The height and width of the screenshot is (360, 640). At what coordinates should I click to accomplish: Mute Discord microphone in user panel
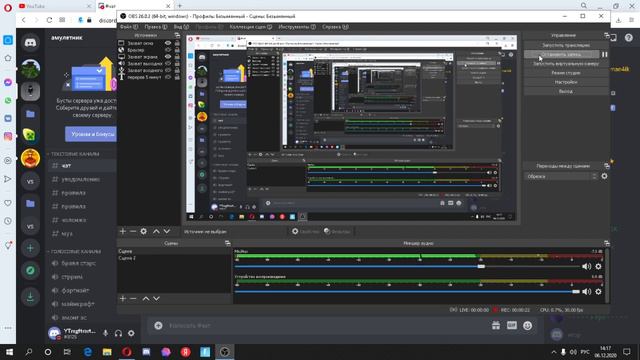point(105,333)
